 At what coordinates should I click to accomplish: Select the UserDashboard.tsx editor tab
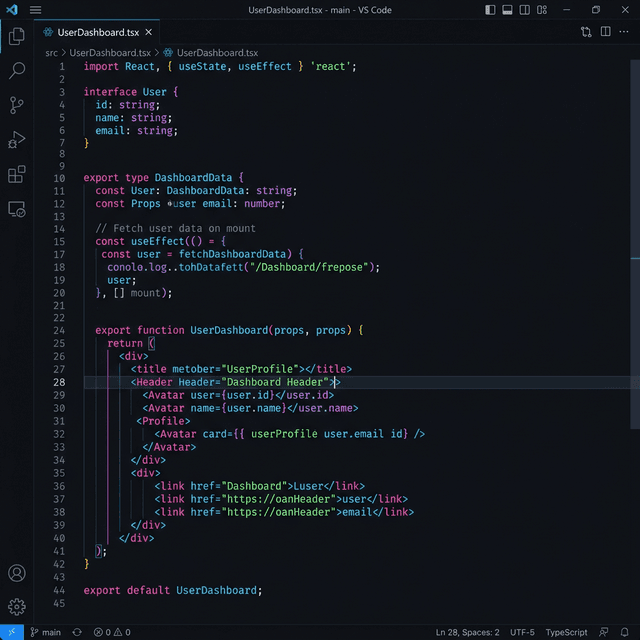point(97,32)
